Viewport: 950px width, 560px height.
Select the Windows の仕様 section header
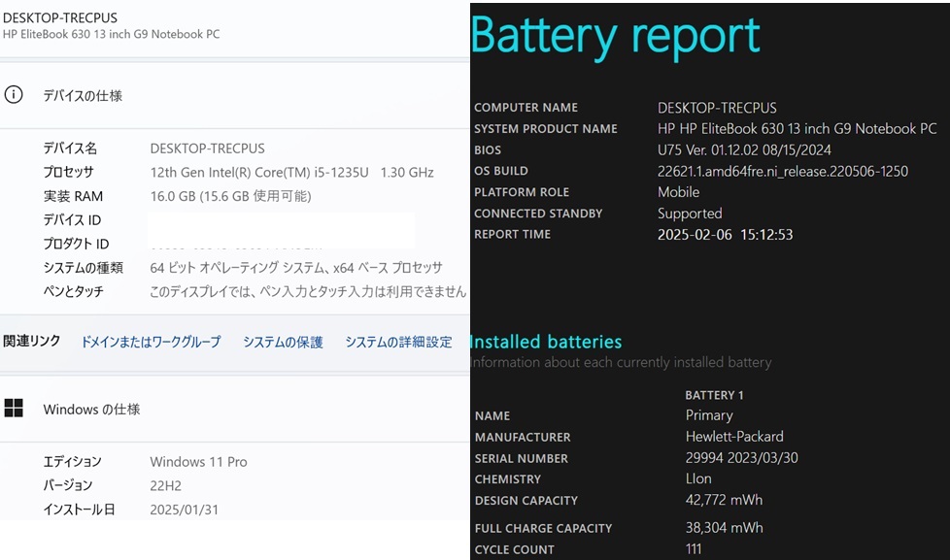pos(91,410)
